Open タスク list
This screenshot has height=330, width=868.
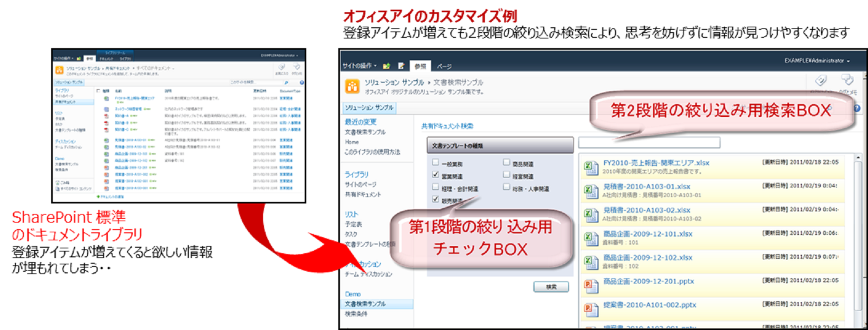(351, 234)
